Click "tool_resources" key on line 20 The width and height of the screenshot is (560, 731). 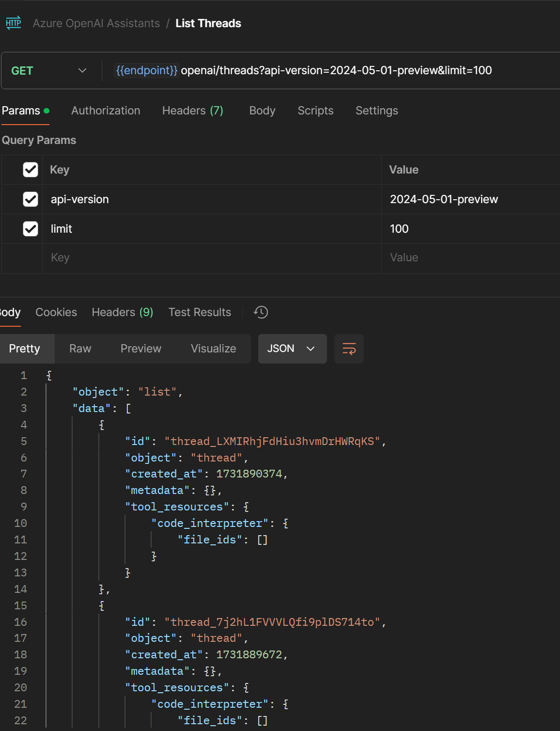[x=177, y=687]
